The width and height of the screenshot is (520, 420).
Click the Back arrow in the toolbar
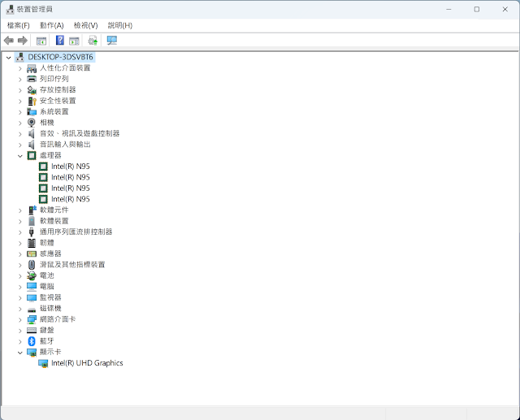point(9,41)
